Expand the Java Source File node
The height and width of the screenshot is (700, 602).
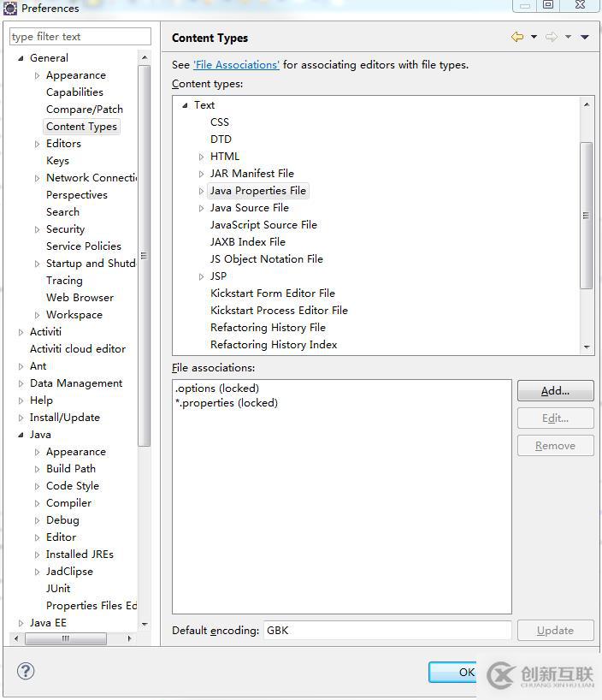click(201, 208)
